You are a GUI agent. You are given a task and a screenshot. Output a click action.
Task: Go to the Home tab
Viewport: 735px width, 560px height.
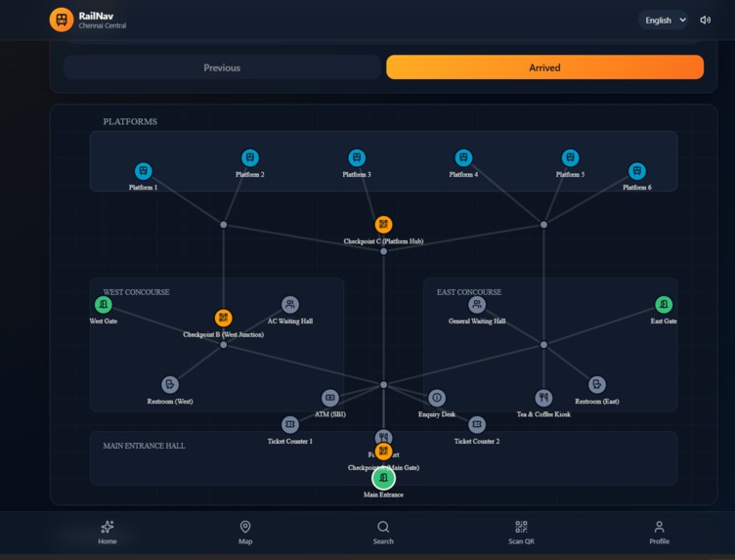tap(108, 533)
